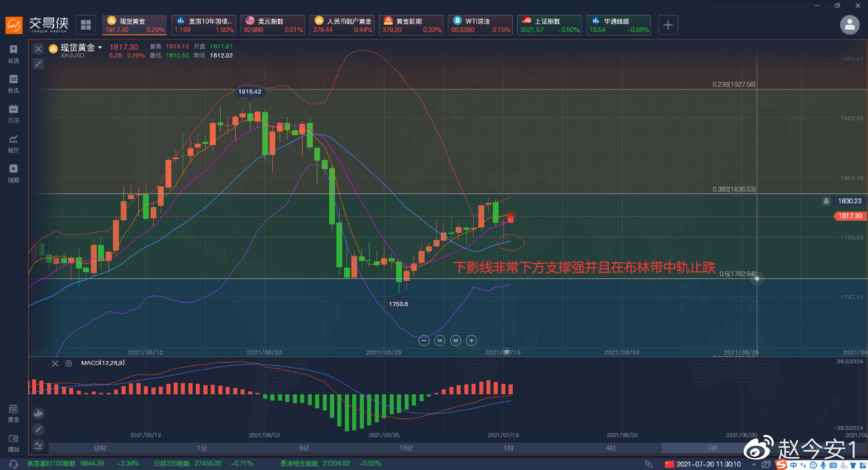
Task: Switch to the 美元指数 quote tab
Action: coord(272,25)
